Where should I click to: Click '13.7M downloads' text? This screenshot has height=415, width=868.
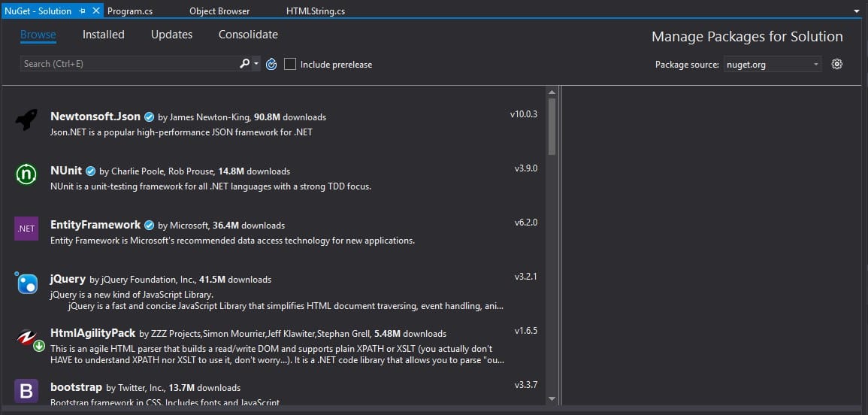click(205, 388)
